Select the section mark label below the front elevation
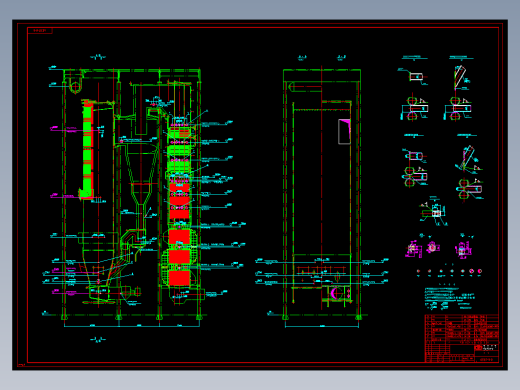Image resolution: width=520 pixels, height=390 pixels. coord(97,340)
